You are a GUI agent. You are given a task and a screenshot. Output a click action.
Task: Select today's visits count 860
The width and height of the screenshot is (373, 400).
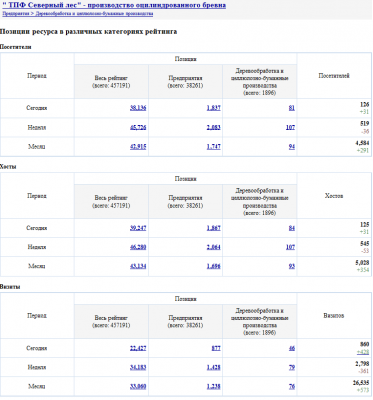(365, 344)
